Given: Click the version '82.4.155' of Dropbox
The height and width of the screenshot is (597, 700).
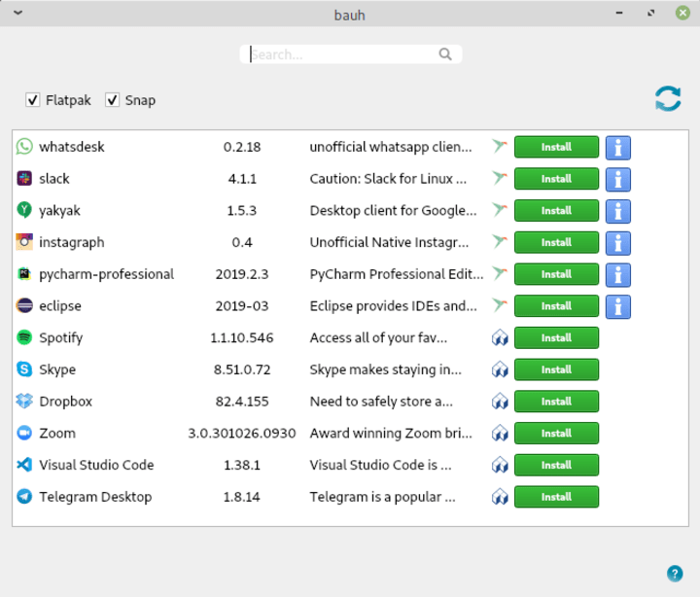Looking at the screenshot, I should pos(241,402).
